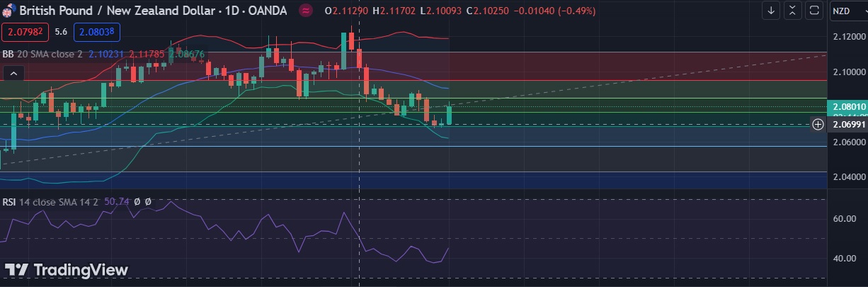Click the spread value 5.6
This screenshot has width=868, height=287.
[61, 32]
